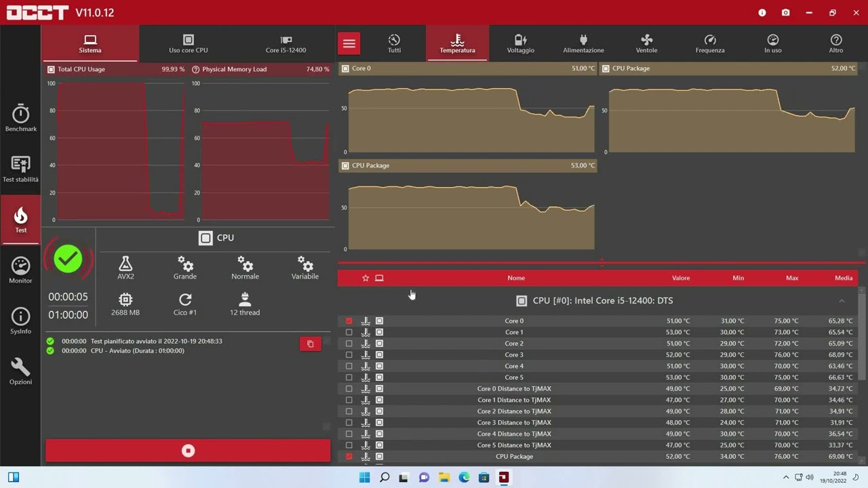The width and height of the screenshot is (868, 488).
Task: Open Microsoft Edge from taskbar
Action: pos(464,477)
